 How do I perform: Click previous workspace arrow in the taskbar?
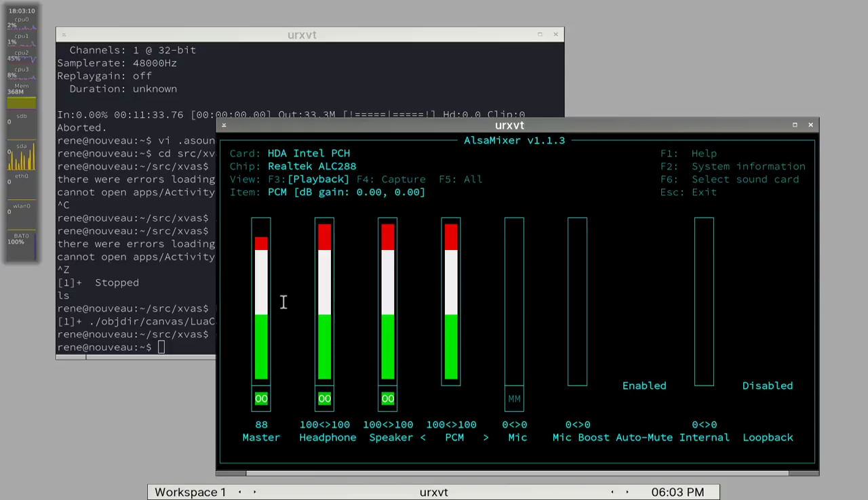point(240,493)
